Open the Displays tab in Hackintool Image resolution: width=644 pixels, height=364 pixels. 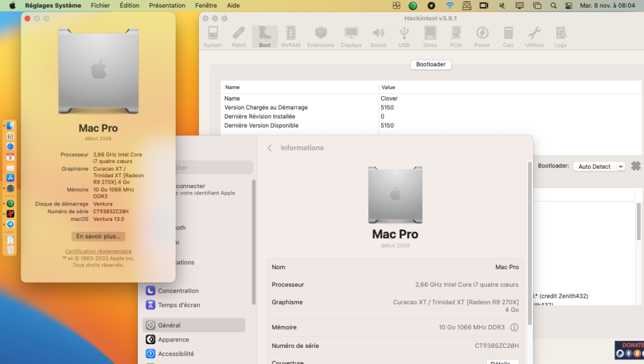point(351,37)
